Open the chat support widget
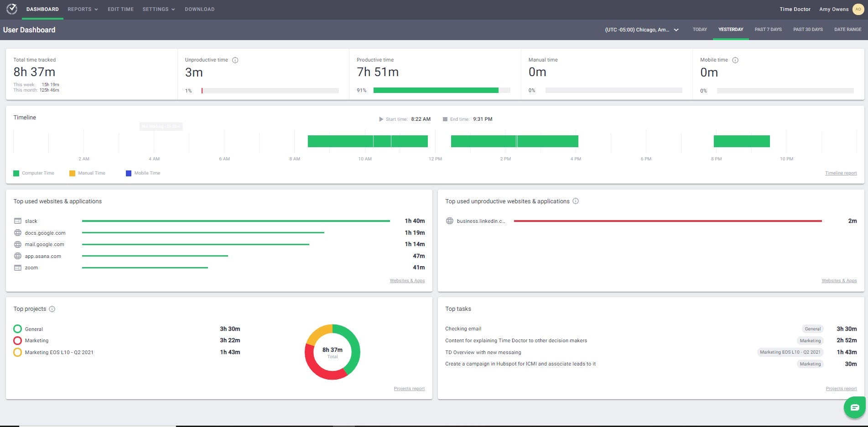Image resolution: width=868 pixels, height=427 pixels. pos(855,407)
